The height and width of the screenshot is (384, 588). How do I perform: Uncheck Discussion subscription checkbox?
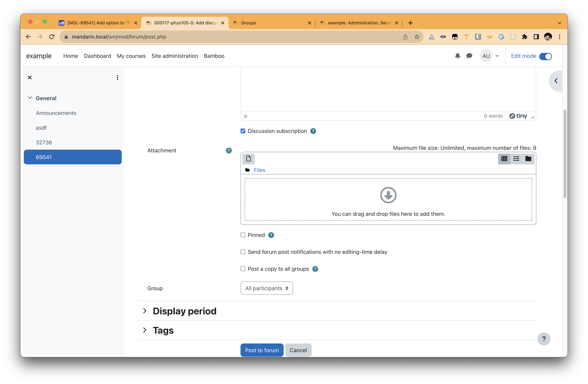[x=243, y=131]
